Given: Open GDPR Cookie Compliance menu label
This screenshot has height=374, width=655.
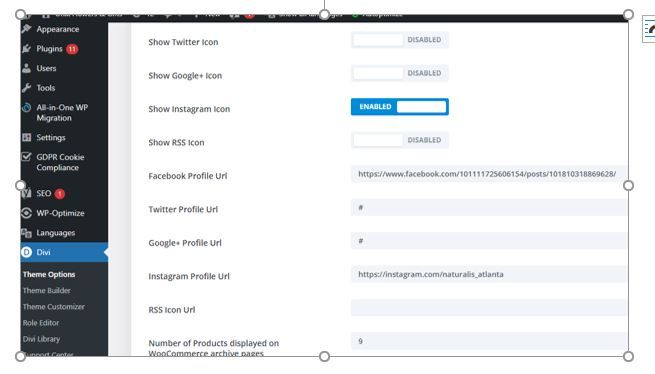Looking at the screenshot, I should 60,162.
